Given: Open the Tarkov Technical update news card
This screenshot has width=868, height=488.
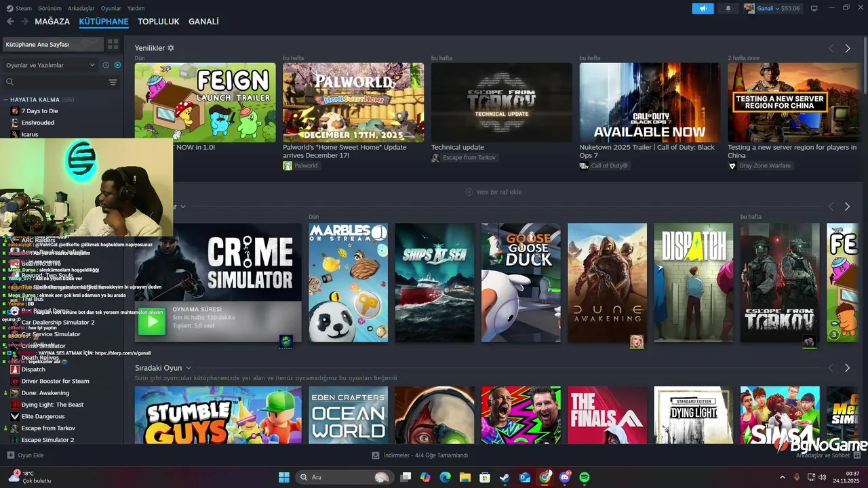Looking at the screenshot, I should click(x=502, y=102).
